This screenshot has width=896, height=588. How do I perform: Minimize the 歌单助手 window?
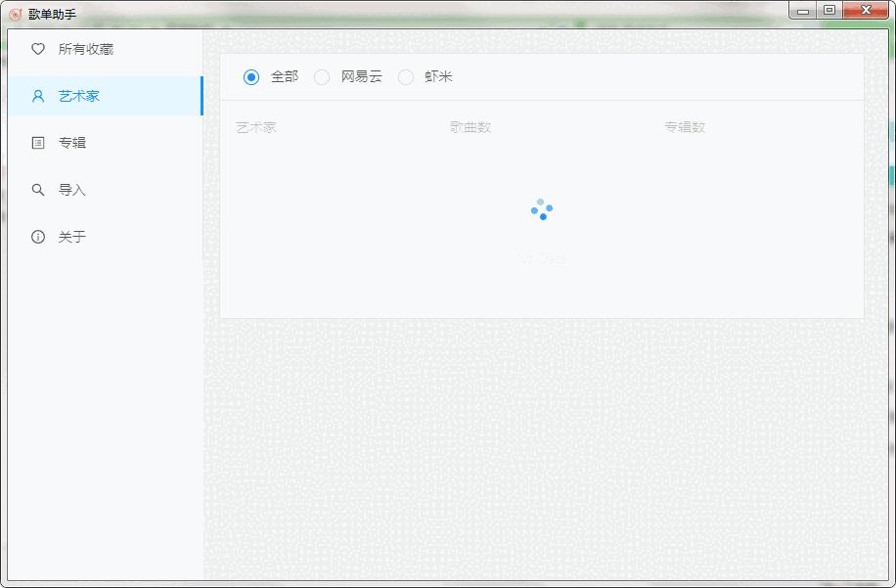pyautogui.click(x=803, y=11)
